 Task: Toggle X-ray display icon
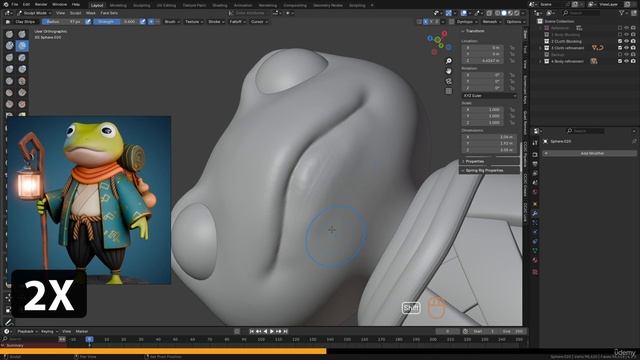click(x=489, y=13)
